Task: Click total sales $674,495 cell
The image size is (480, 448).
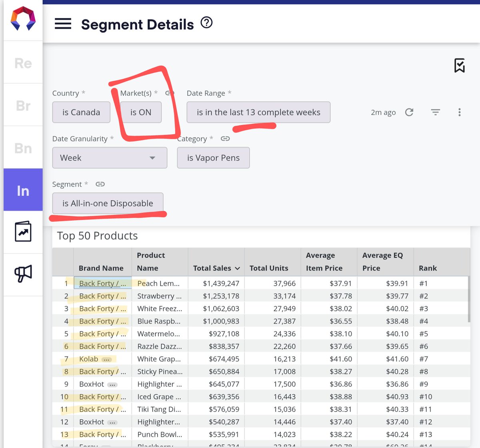Action: pyautogui.click(x=216, y=359)
